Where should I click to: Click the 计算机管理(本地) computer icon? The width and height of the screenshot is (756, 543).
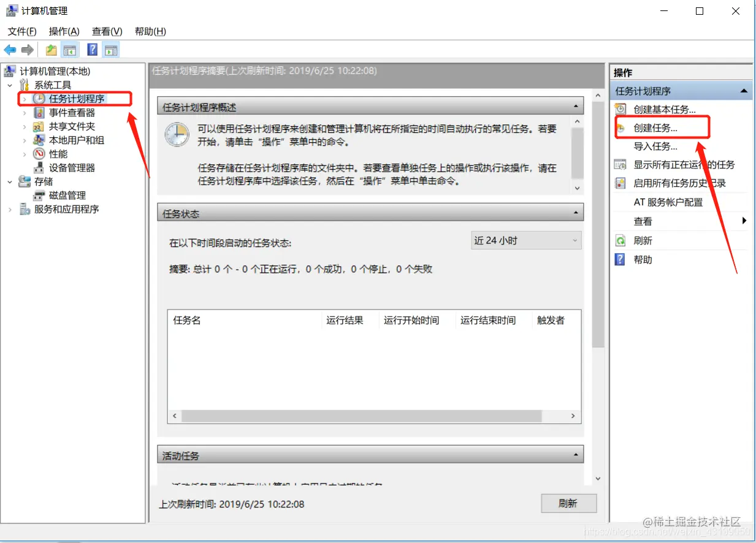click(x=11, y=71)
